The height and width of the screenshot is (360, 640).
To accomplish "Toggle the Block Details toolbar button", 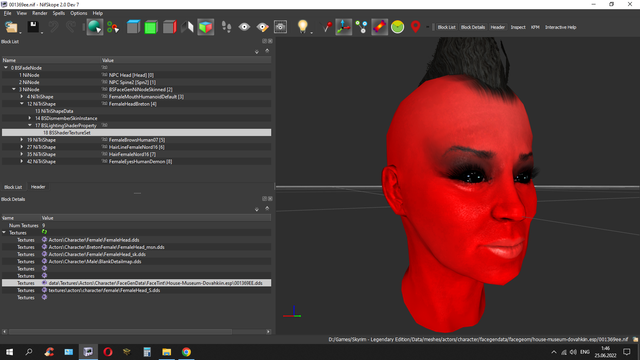I will 473,27.
